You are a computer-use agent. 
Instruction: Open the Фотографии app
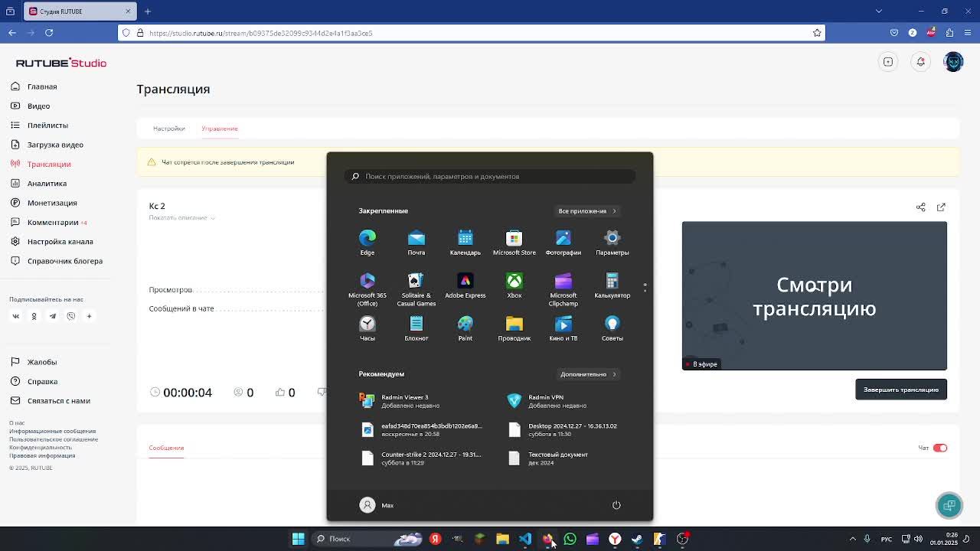click(563, 242)
